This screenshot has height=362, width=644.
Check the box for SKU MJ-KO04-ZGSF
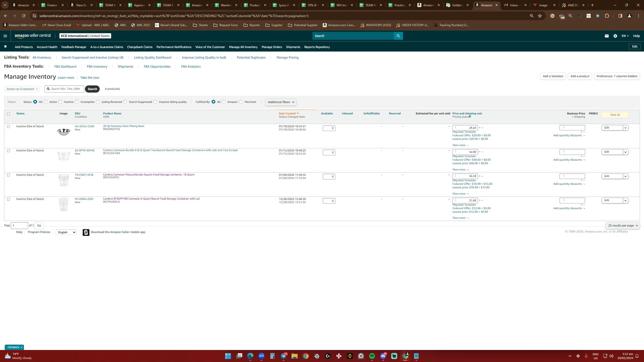pos(8,199)
